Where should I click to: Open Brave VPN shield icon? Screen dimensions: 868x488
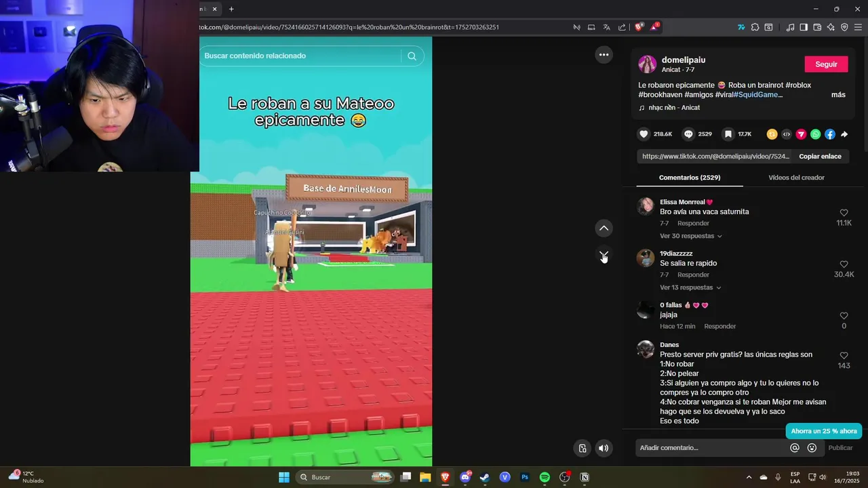(x=844, y=27)
